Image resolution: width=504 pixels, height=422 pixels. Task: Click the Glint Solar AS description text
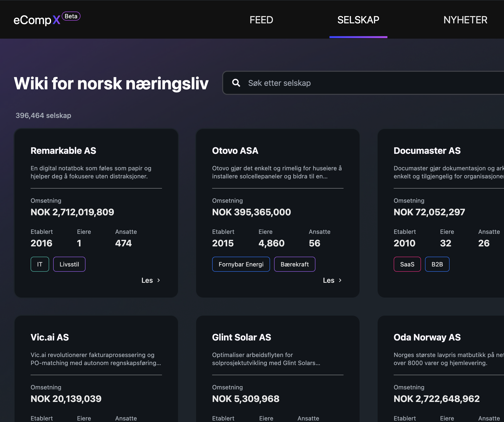[266, 359]
